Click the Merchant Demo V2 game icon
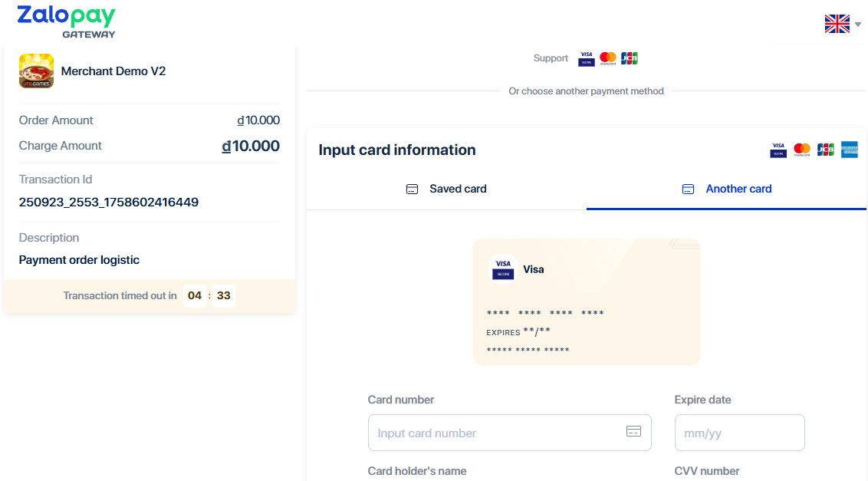This screenshot has height=481, width=868. pos(36,71)
